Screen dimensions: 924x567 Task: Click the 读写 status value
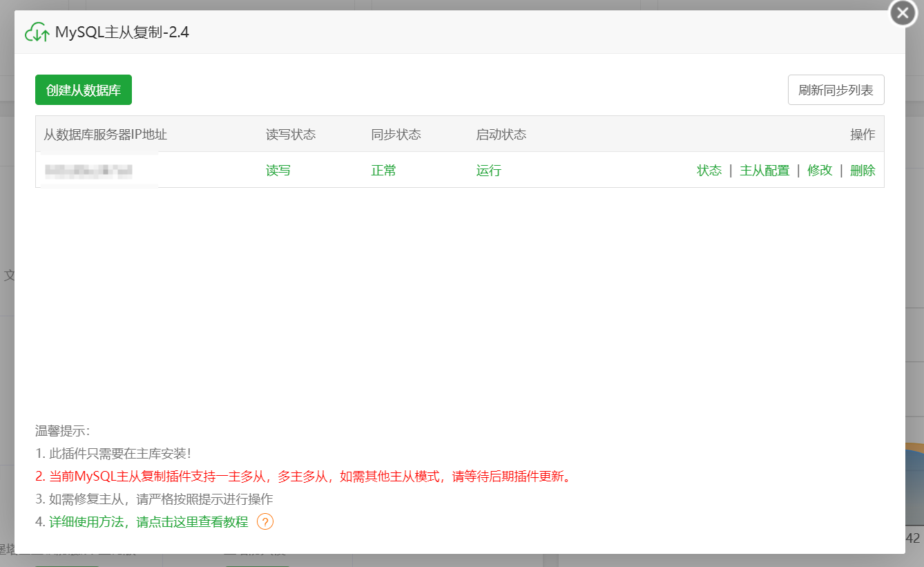(278, 171)
